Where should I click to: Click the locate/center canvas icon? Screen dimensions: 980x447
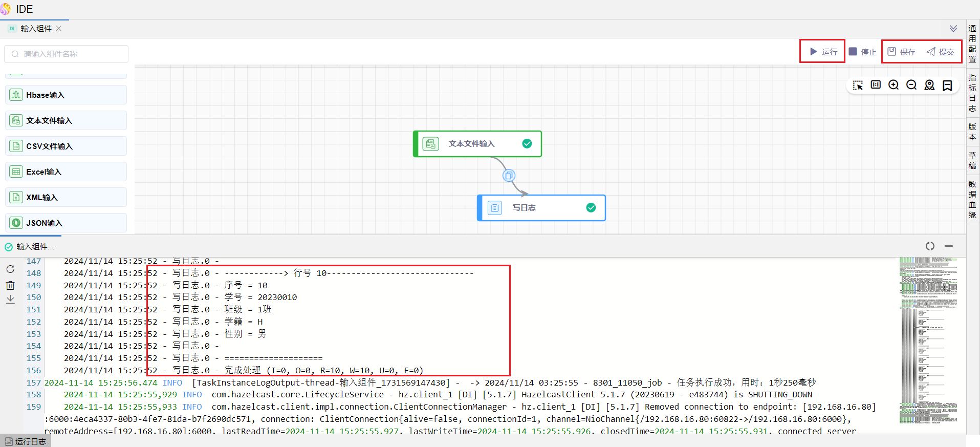click(x=929, y=85)
